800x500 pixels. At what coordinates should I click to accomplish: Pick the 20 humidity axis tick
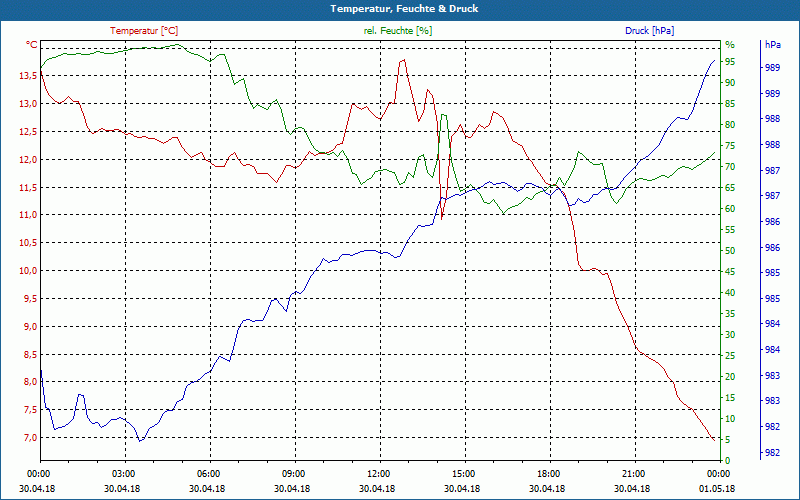coord(730,377)
